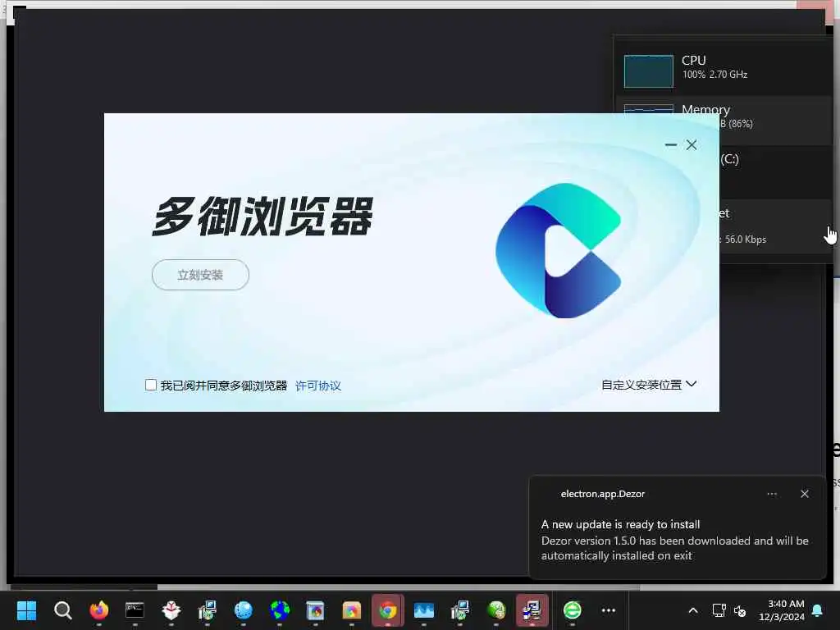Image resolution: width=840 pixels, height=630 pixels.
Task: Dismiss the Dezor update notification
Action: [804, 494]
